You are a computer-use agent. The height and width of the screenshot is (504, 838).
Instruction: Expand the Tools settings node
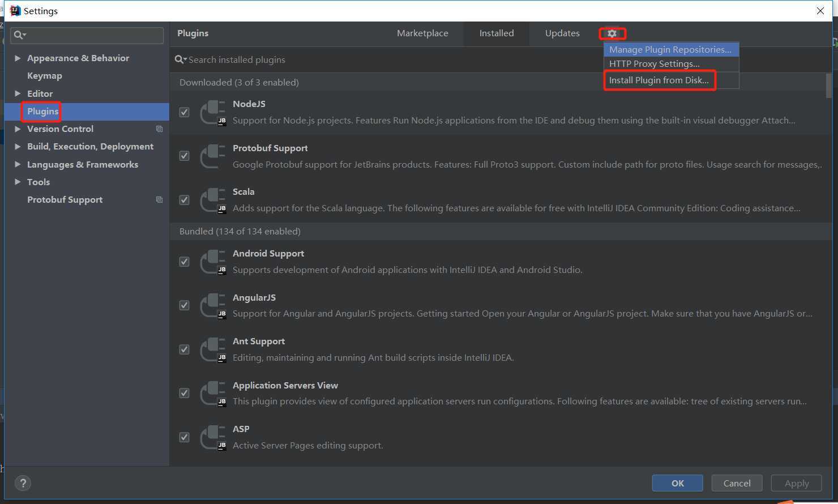pos(18,182)
